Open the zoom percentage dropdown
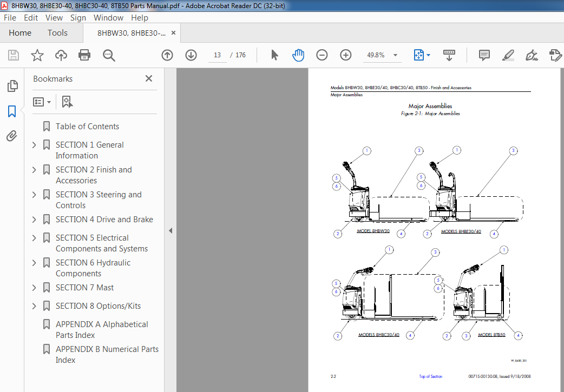Screen dimensions: 564x392 click(396, 55)
